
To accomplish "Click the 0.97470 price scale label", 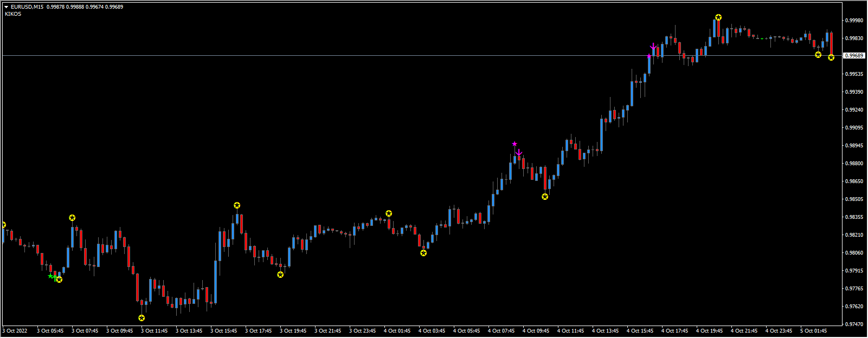I will (854, 324).
